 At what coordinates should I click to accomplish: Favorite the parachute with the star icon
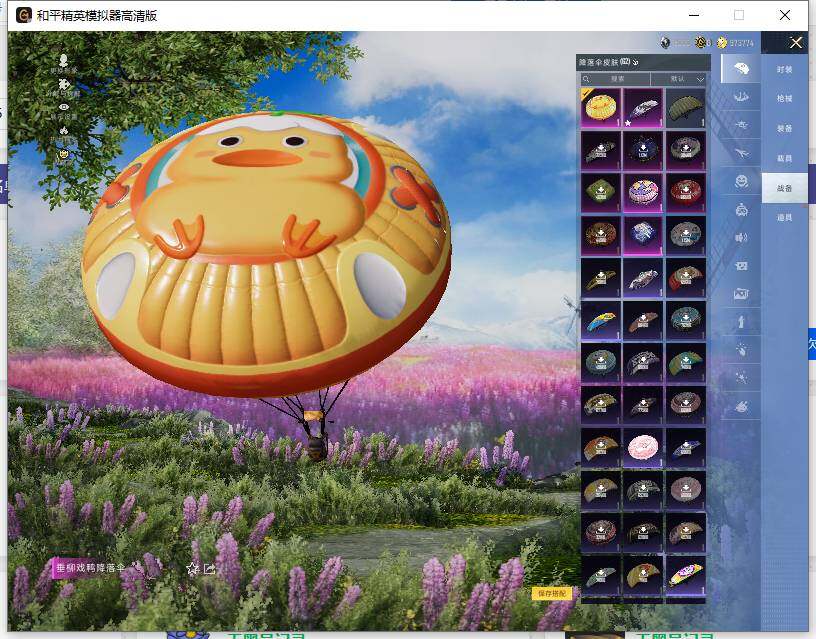[x=192, y=568]
